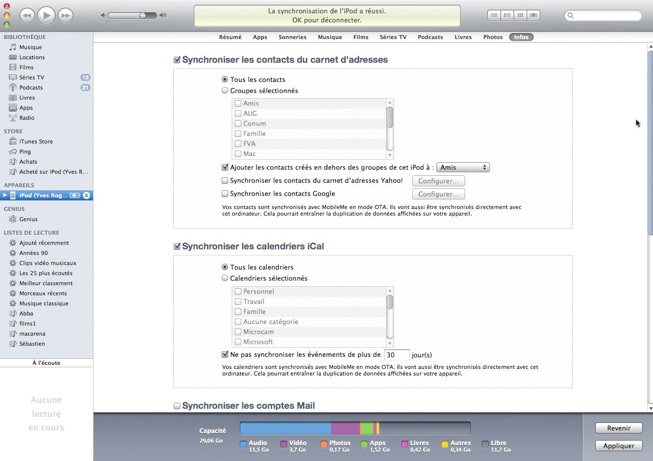653x461 pixels.
Task: Expand the iPod device disclosure triangle
Action: pyautogui.click(x=5, y=195)
